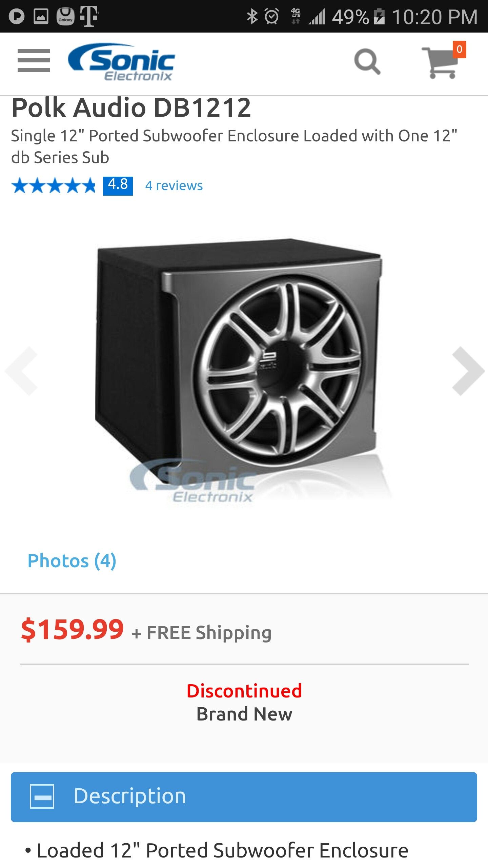Tap the 4.8 rating score badge
Image resolution: width=488 pixels, height=868 pixels.
(118, 186)
